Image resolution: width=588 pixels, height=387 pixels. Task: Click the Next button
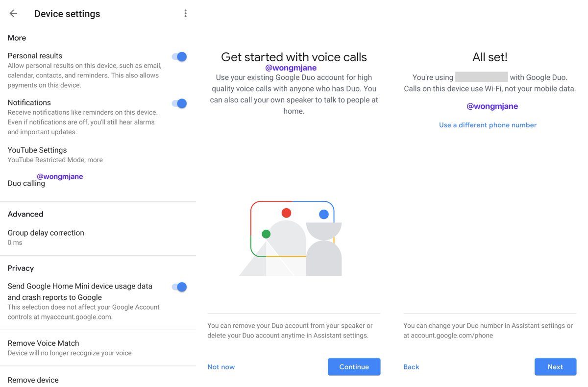pos(555,367)
